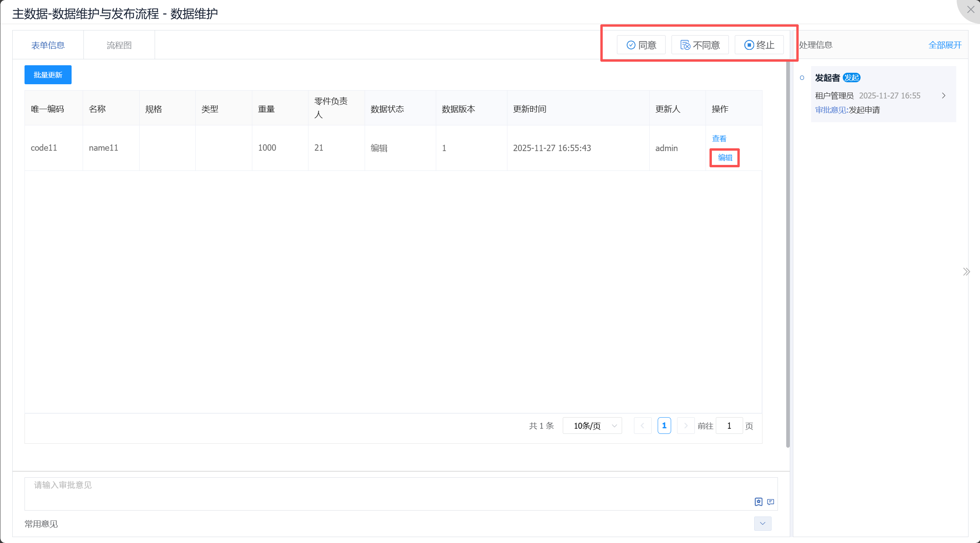Click the 不同意 reject button
Screen dimensions: 980x543
(x=700, y=45)
